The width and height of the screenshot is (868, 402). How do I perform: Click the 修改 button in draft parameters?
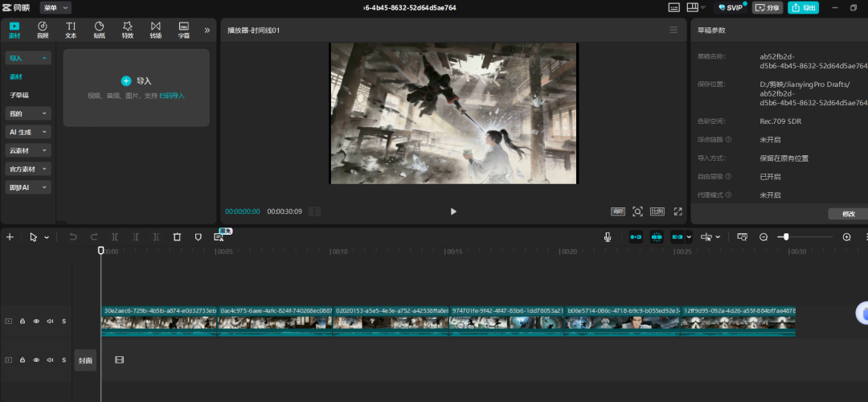(848, 214)
